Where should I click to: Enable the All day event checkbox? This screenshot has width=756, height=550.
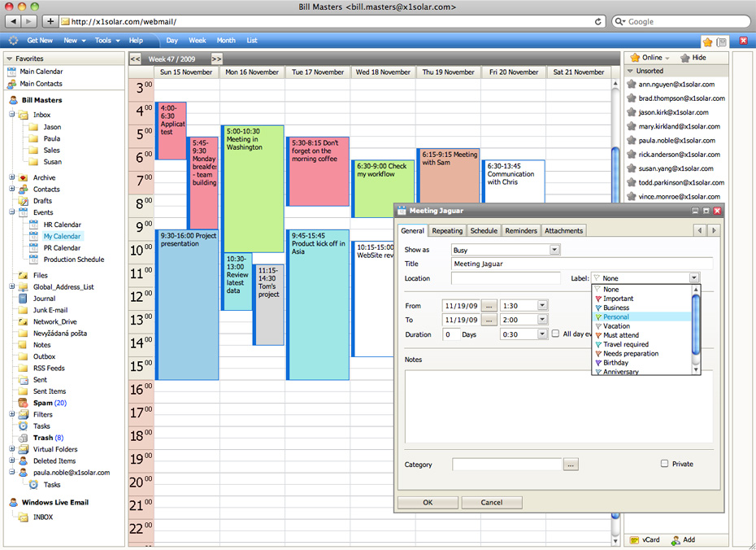click(556, 334)
